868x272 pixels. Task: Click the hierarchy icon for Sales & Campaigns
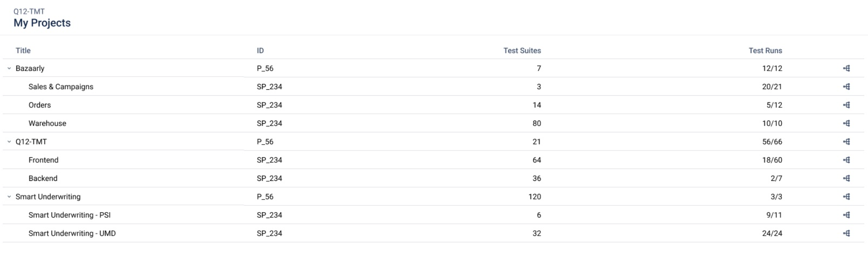(x=846, y=87)
